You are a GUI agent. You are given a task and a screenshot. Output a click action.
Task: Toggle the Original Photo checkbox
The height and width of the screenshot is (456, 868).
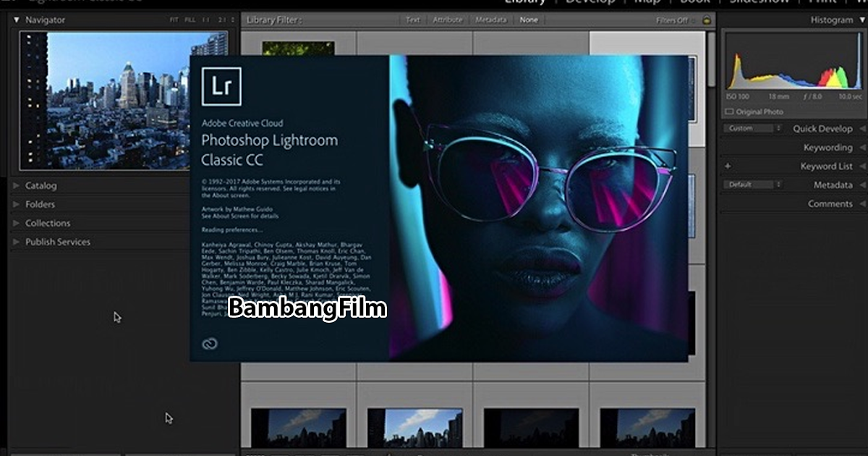pyautogui.click(x=729, y=112)
